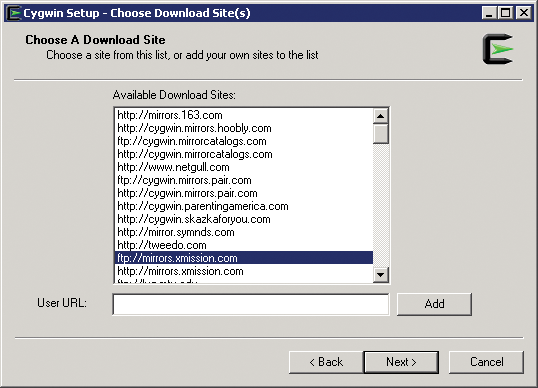This screenshot has height=388, width=538.
Task: Maximize the Cygwin Setup window
Action: coord(505,13)
